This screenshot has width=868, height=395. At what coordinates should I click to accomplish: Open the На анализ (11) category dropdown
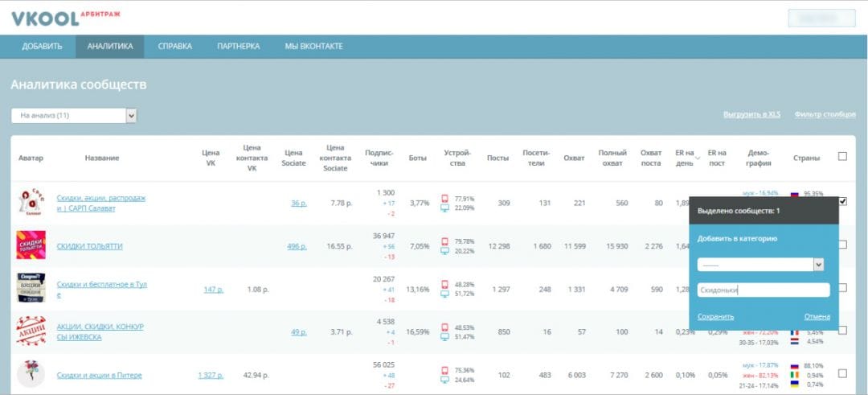pos(74,116)
